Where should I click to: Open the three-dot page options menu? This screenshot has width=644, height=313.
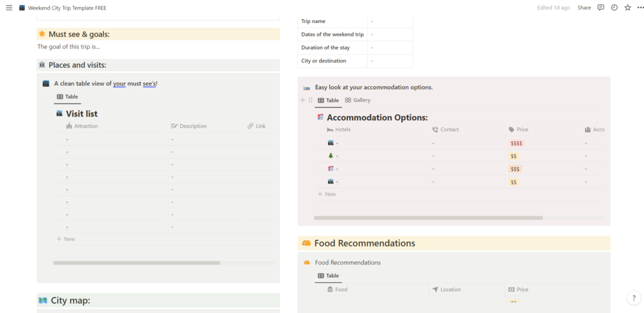pos(640,8)
